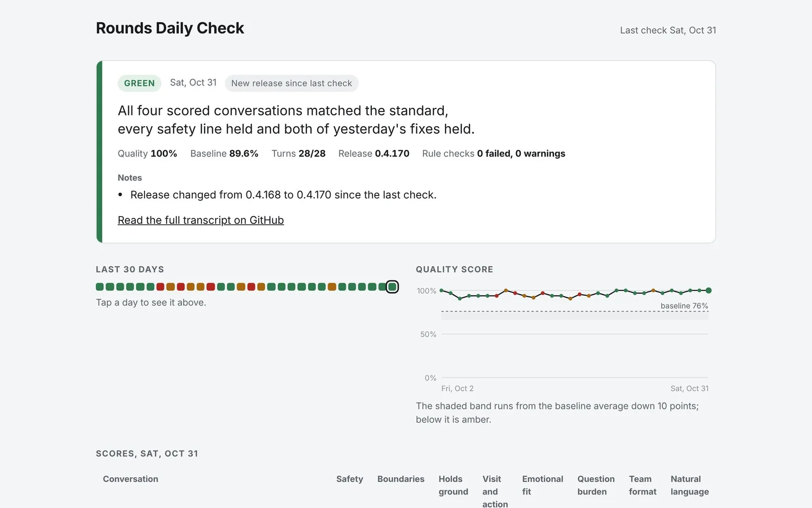Click the 'Rounds Daily Check' page title
Viewport: 812px width, 508px height.
point(170,28)
